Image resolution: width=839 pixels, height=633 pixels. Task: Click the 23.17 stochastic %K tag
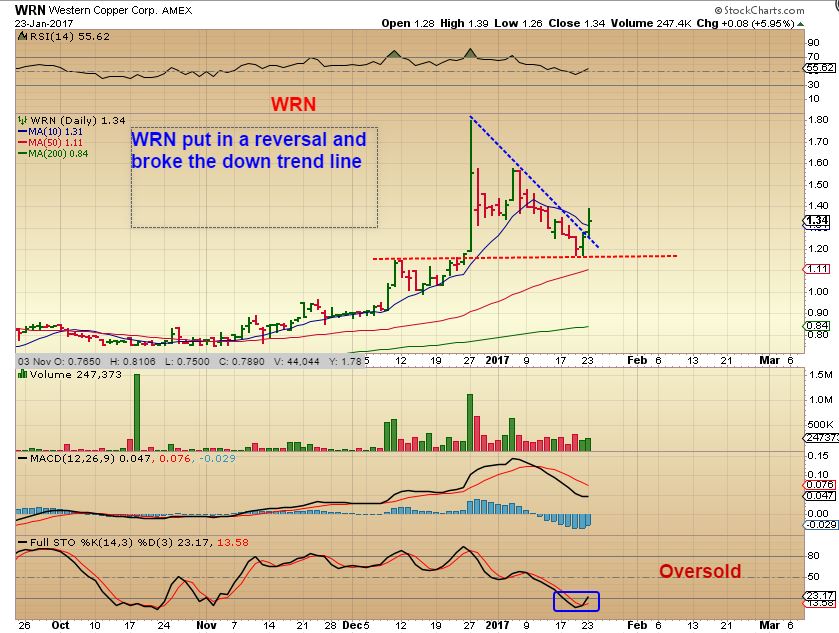pyautogui.click(x=820, y=596)
